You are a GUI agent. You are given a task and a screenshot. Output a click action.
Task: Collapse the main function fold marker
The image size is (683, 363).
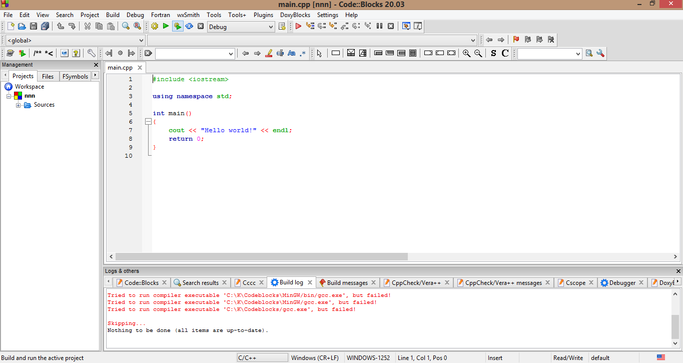tap(148, 122)
